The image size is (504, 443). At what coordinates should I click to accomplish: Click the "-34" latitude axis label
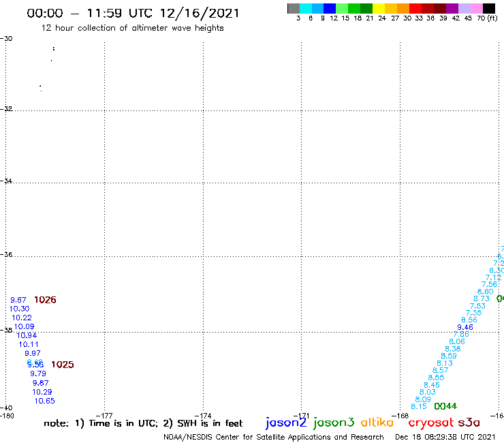pos(6,181)
